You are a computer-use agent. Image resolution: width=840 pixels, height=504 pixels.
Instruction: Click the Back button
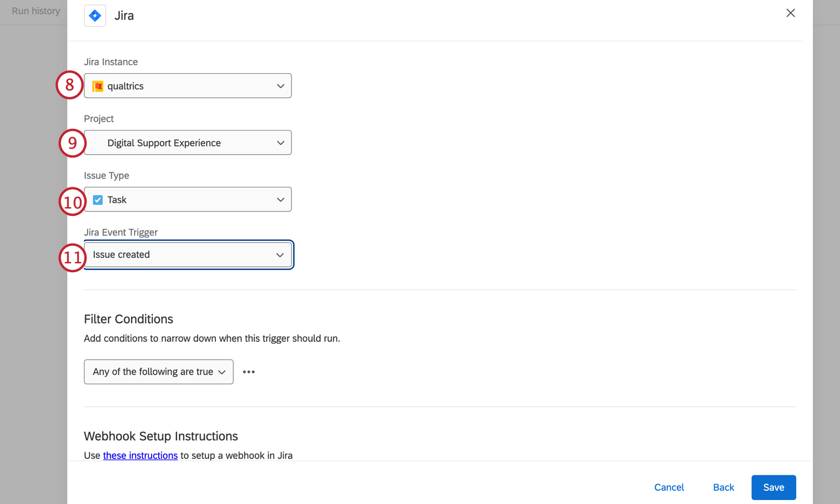(723, 487)
